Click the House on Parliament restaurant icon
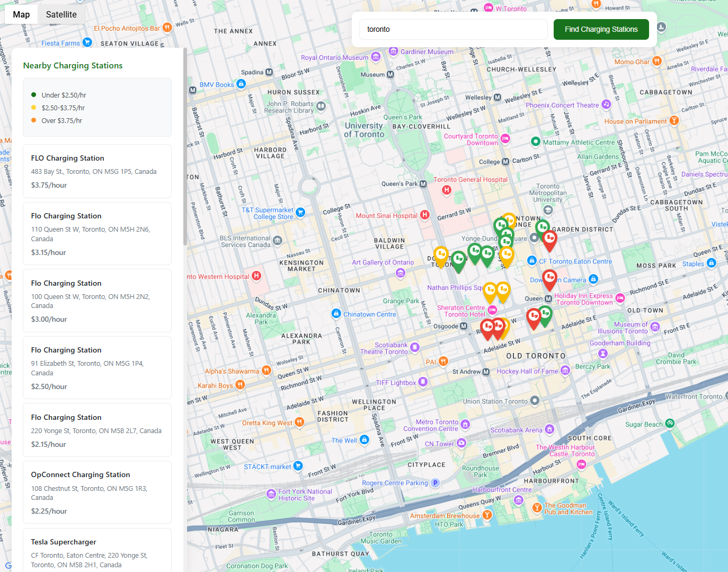Screen dimensions: 728x572 (674, 120)
